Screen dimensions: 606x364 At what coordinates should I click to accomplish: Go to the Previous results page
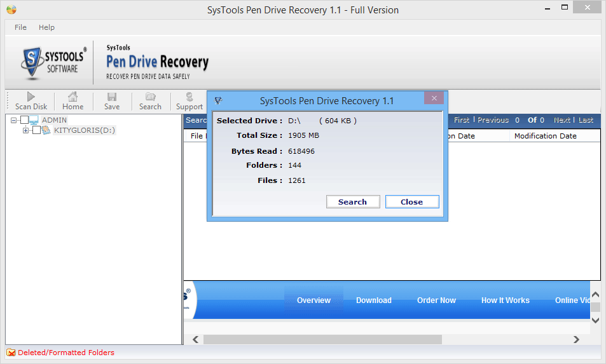pyautogui.click(x=493, y=120)
